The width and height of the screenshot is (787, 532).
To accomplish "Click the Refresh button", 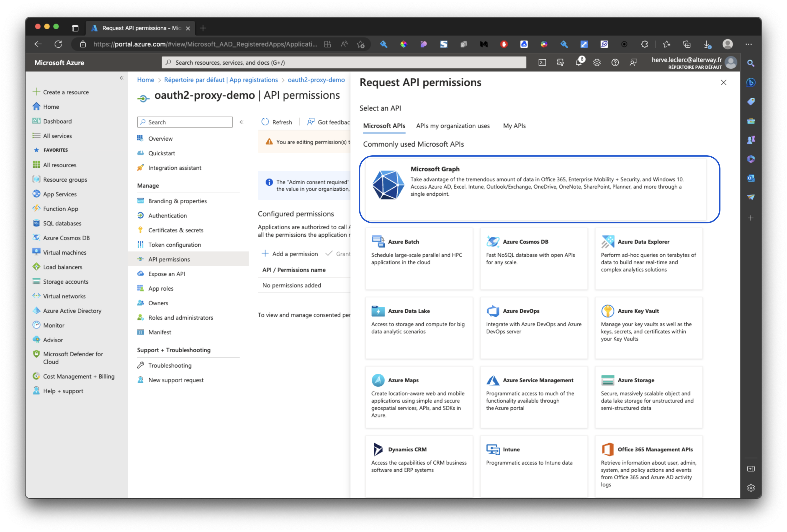I will pyautogui.click(x=277, y=122).
